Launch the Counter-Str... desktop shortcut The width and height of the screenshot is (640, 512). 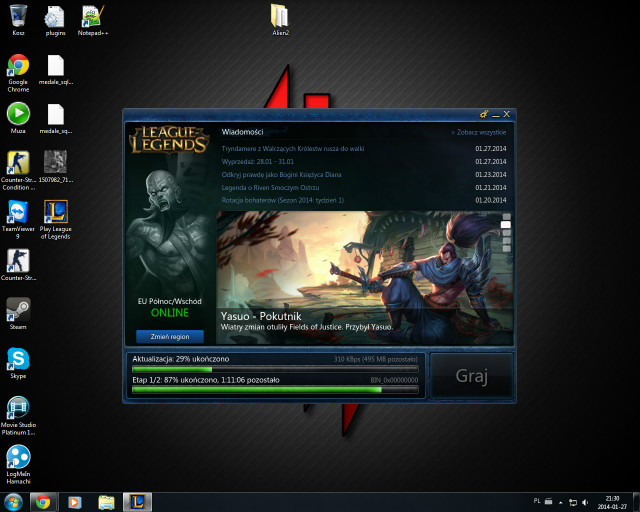[x=18, y=264]
